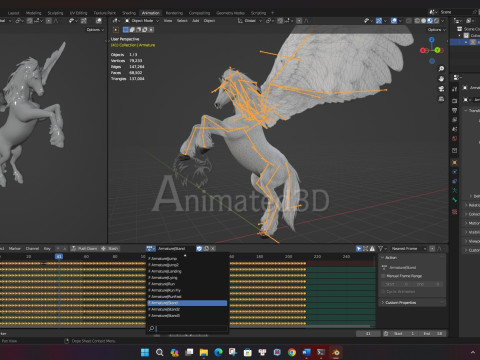Unlink action with X button
The height and width of the screenshot is (360, 480).
tap(213, 249)
